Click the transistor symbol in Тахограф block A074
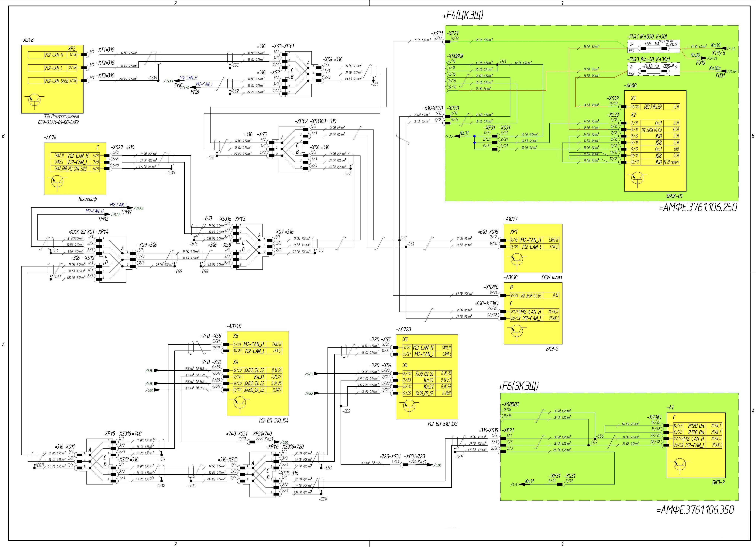The width and height of the screenshot is (756, 548). tap(57, 182)
